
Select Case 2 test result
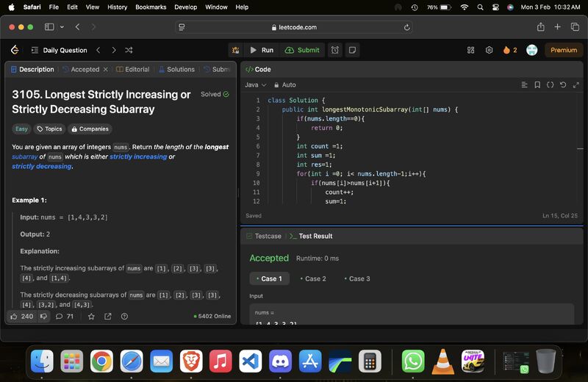314,278
